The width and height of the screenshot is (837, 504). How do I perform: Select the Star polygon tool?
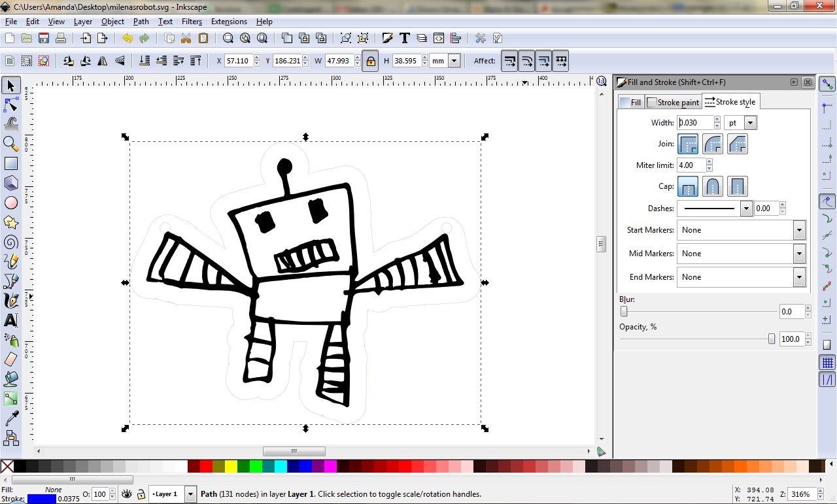click(x=10, y=222)
